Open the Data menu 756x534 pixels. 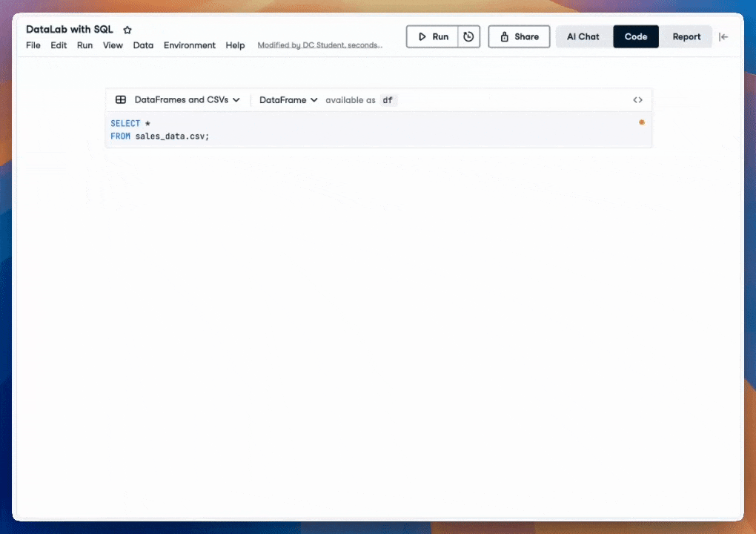point(143,45)
